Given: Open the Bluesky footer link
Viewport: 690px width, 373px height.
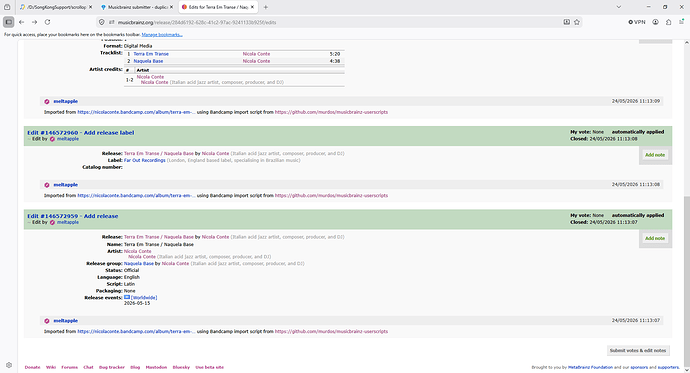Looking at the screenshot, I should 181,367.
